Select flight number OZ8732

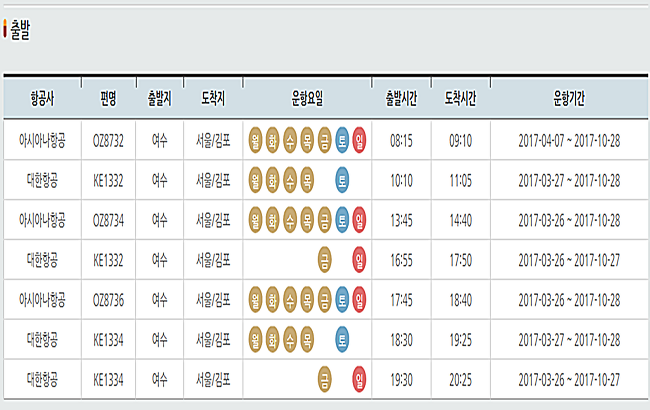tap(108, 141)
